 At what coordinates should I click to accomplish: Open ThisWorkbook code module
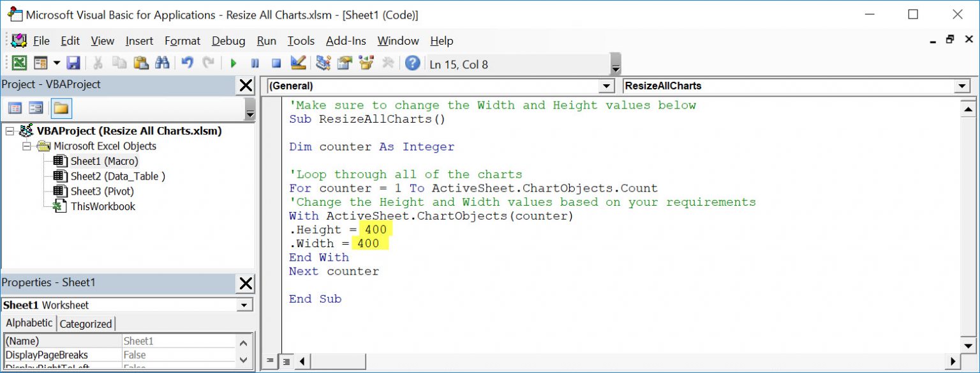103,206
